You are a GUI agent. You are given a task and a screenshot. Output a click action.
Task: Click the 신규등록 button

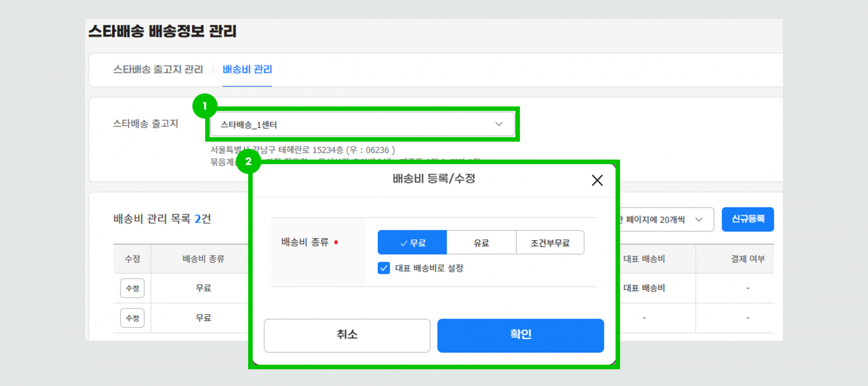pos(748,220)
